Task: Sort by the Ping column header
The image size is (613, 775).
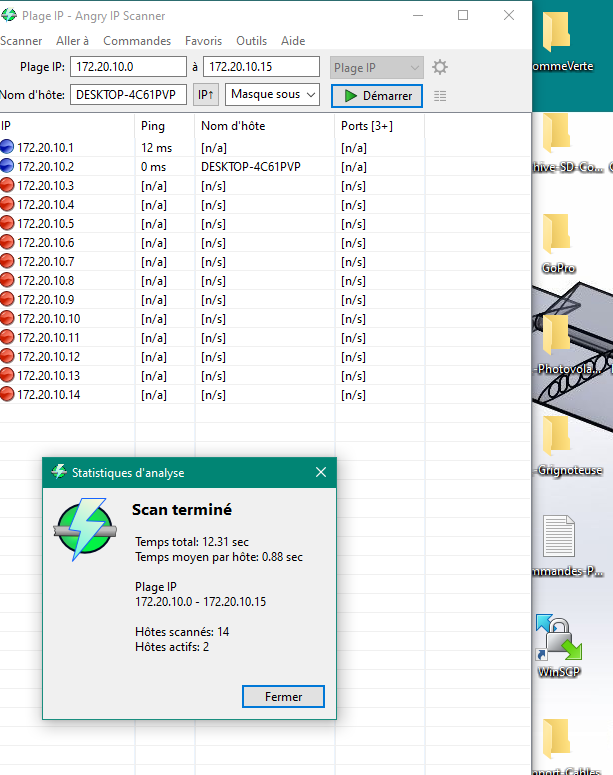Action: [x=165, y=126]
